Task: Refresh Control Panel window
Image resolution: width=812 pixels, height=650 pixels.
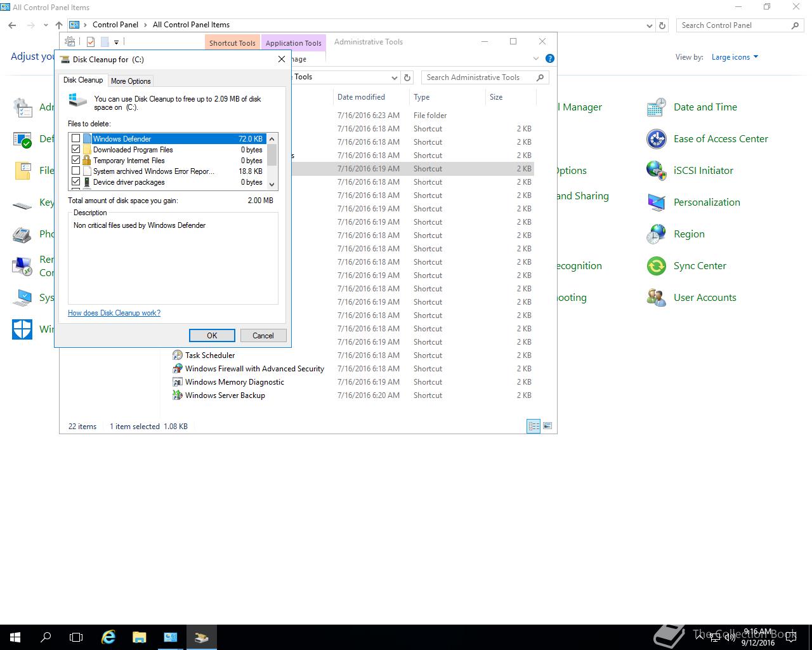Action: pos(662,25)
